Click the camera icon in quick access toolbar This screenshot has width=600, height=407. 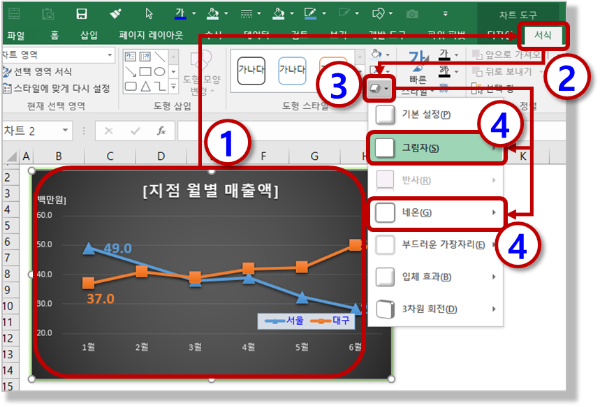[412, 14]
